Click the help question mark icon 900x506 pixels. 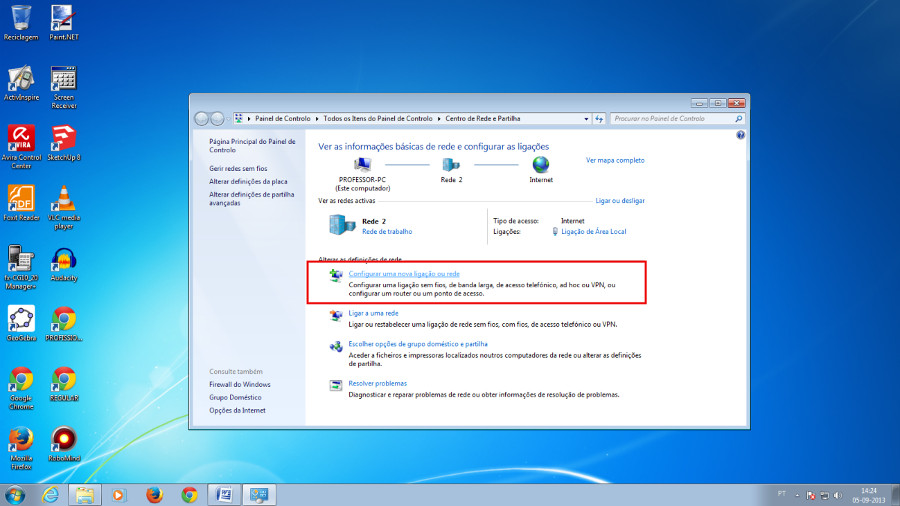click(740, 135)
